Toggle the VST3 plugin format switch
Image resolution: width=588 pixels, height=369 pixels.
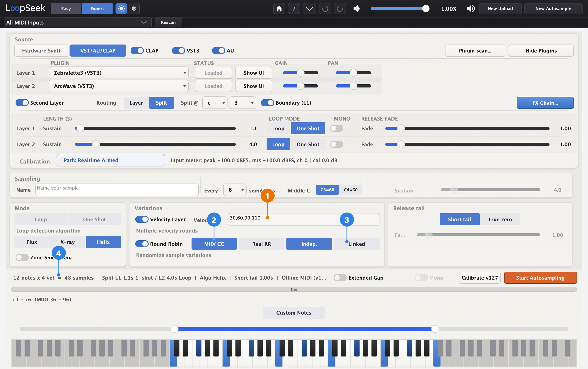coord(178,51)
